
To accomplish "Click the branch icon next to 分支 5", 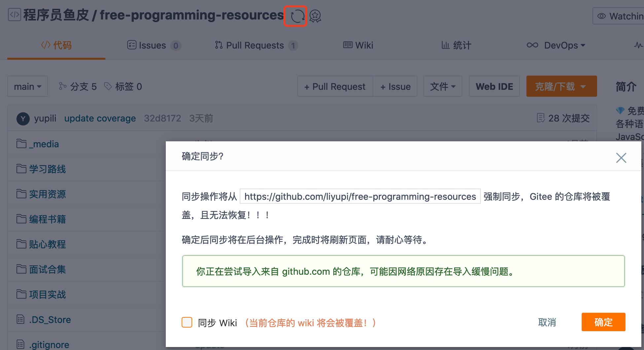I will click(x=62, y=86).
